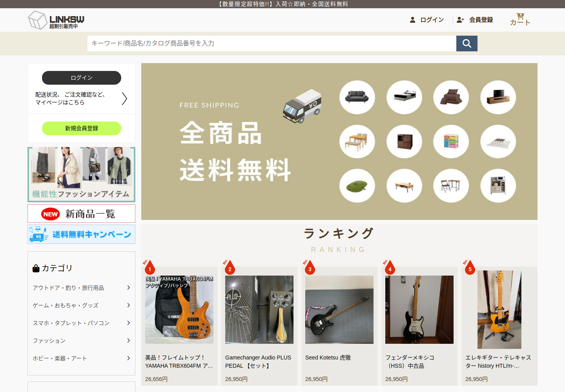
Task: Open Seed Kotetsu 虎徹 guitar thumbnail
Action: 339,310
